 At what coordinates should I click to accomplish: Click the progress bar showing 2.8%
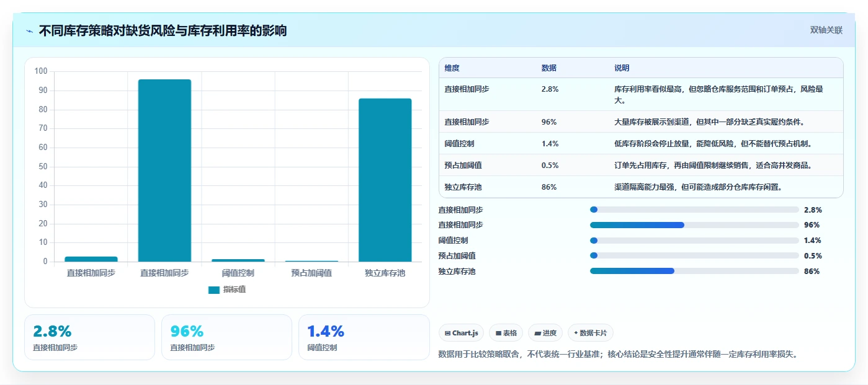pos(694,210)
